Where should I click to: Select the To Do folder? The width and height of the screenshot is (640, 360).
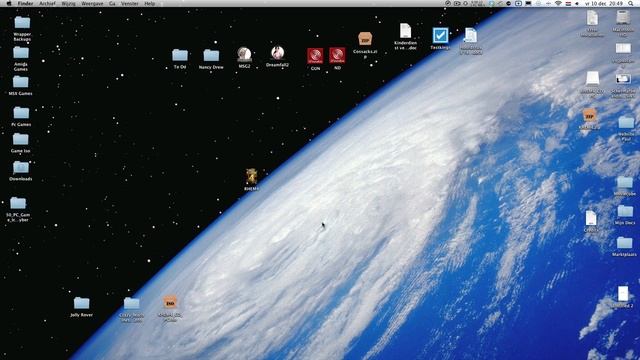(x=180, y=55)
